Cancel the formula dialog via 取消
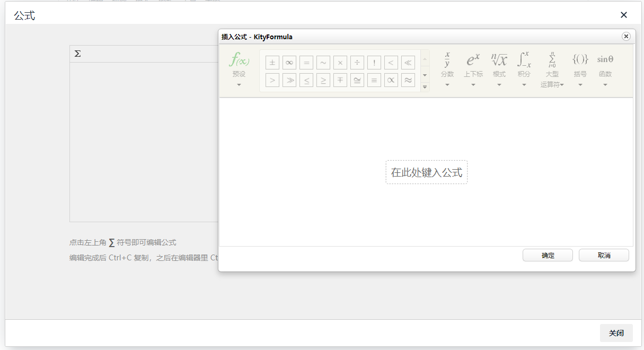 pos(604,255)
